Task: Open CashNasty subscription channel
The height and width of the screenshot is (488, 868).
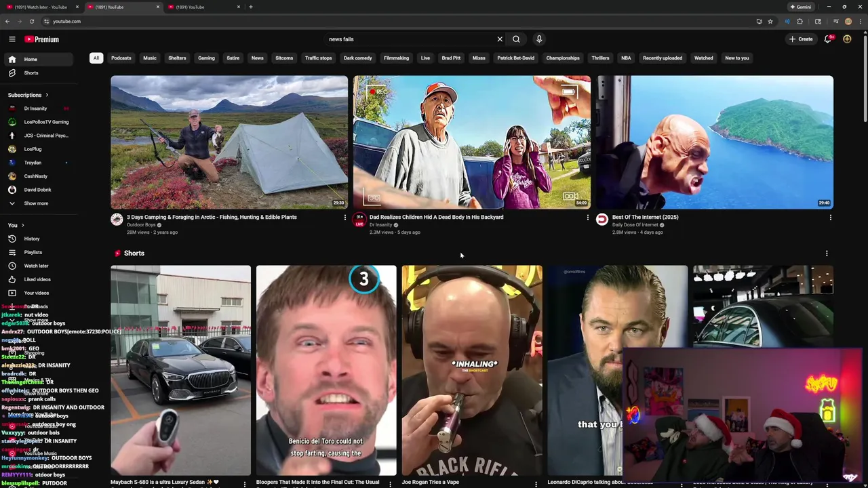Action: coord(39,176)
